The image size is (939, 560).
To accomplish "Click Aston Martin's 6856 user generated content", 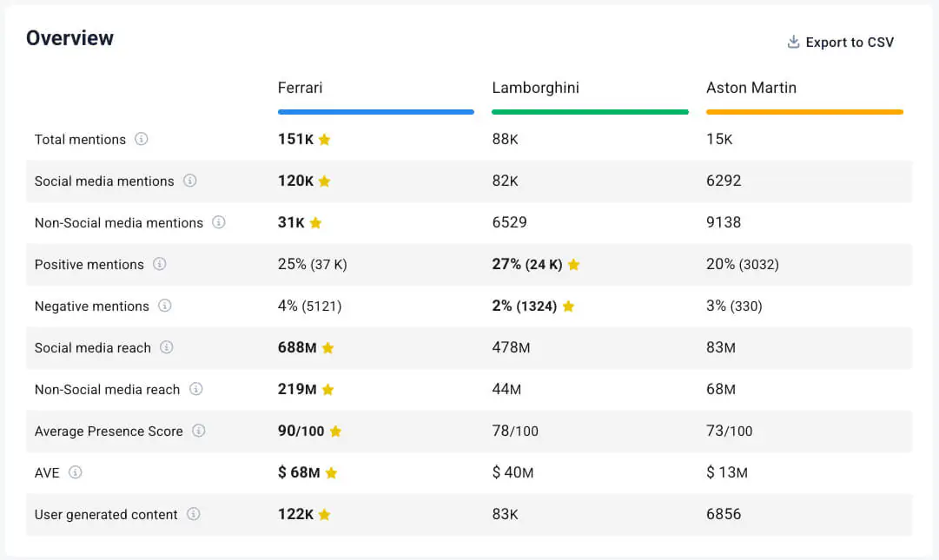I will 724,514.
